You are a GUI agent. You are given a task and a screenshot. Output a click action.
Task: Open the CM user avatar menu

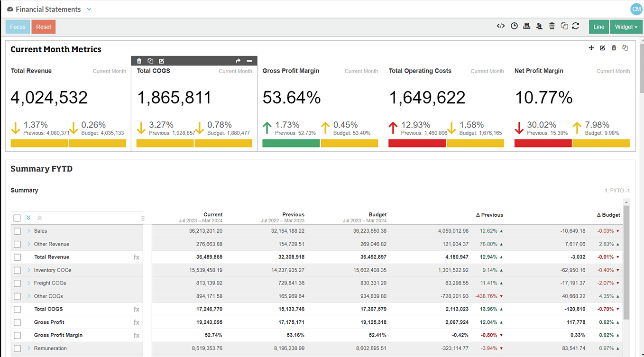coord(636,9)
